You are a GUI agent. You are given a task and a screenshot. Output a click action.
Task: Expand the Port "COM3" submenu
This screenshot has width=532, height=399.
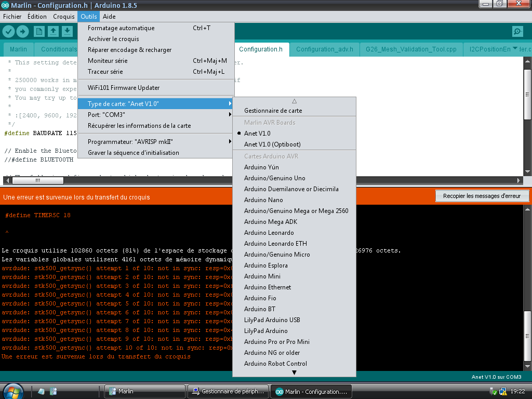[x=156, y=115]
